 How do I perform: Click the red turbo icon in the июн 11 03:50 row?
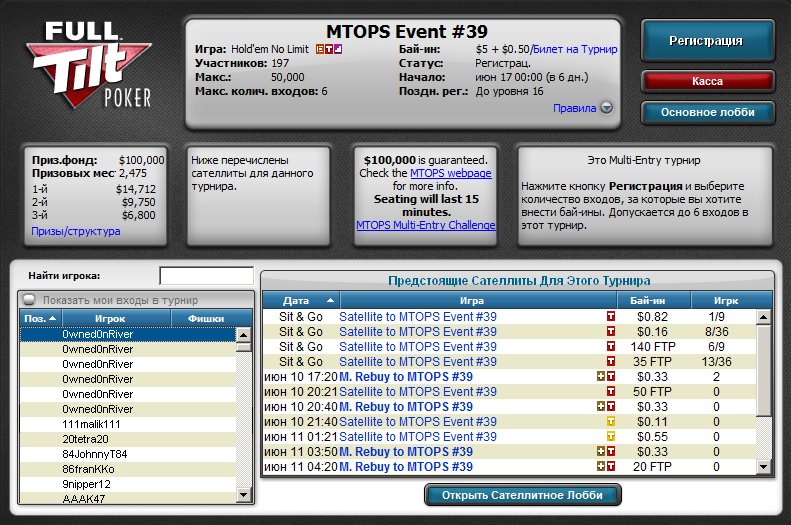click(611, 451)
